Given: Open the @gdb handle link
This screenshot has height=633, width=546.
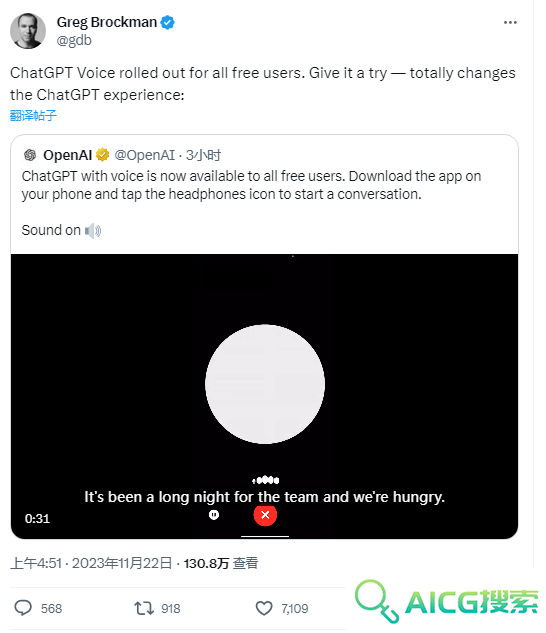Looking at the screenshot, I should (74, 40).
